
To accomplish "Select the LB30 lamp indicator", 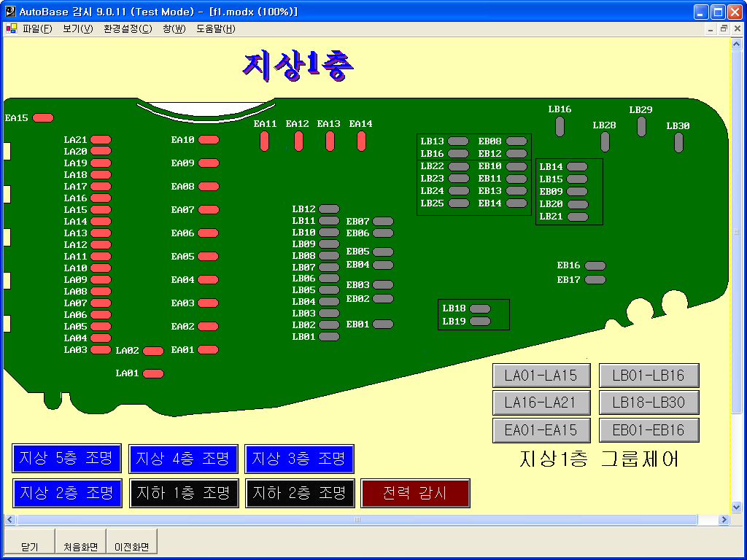I will tap(678, 142).
